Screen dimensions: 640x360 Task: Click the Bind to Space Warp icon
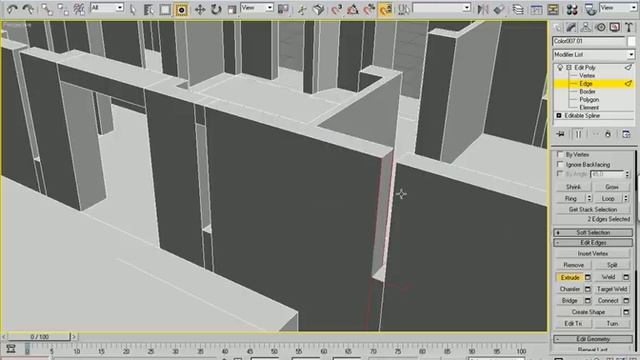coord(79,9)
